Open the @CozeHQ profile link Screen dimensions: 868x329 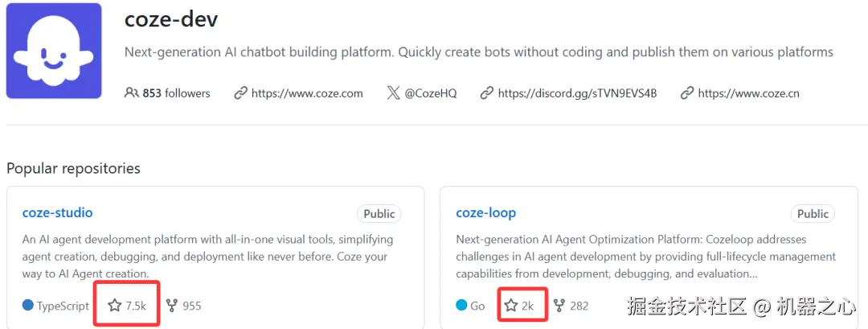[430, 93]
